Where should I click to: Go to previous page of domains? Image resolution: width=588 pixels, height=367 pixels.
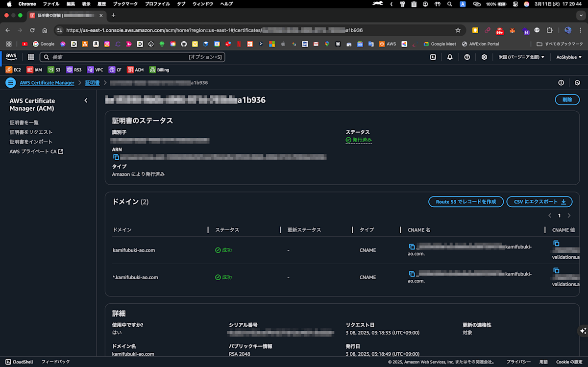[550, 216]
